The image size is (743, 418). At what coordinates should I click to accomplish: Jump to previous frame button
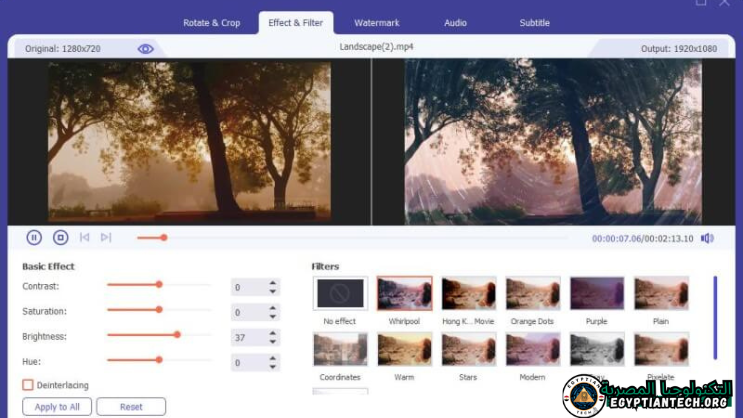tap(84, 237)
